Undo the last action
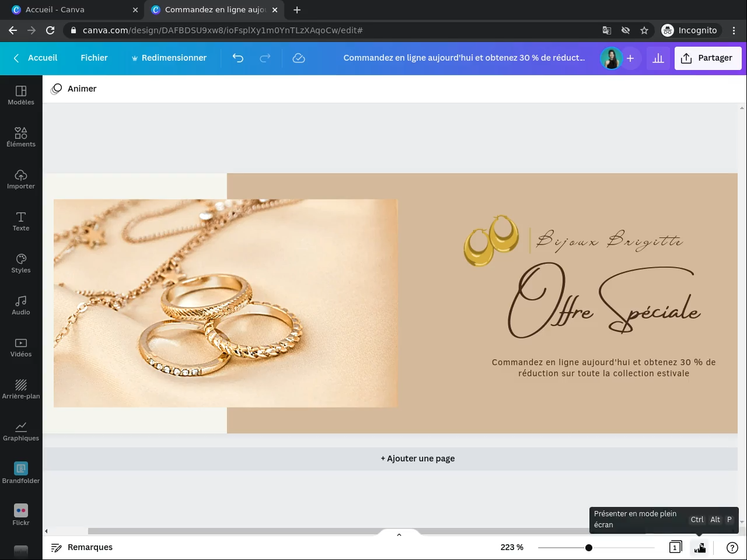Screen dimensions: 747x560 click(238, 58)
